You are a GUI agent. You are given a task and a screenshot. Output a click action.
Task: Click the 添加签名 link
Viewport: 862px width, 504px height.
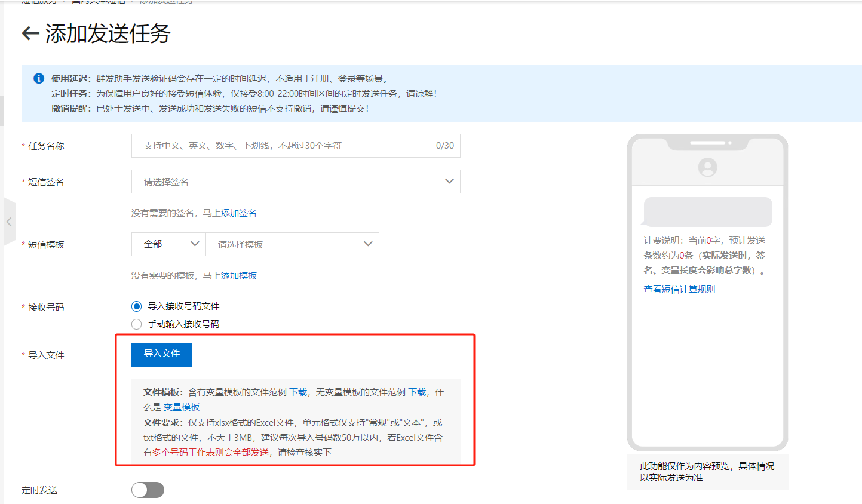239,213
